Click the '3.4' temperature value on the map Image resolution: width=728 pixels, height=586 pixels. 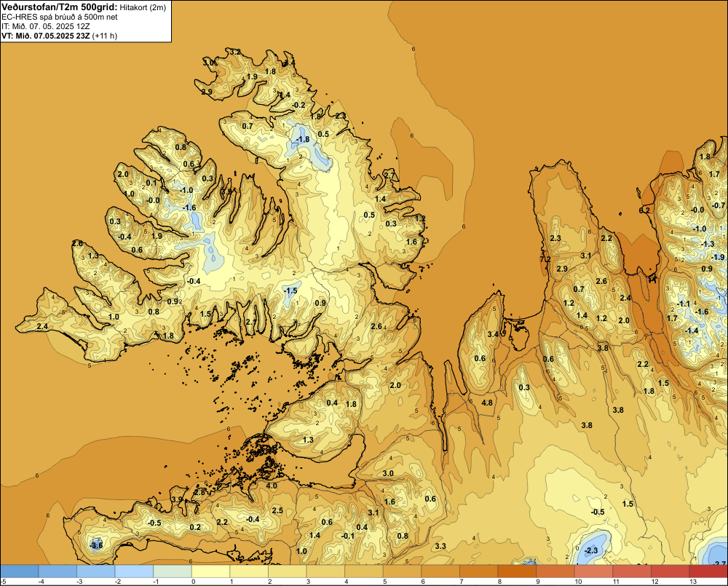pyautogui.click(x=493, y=334)
